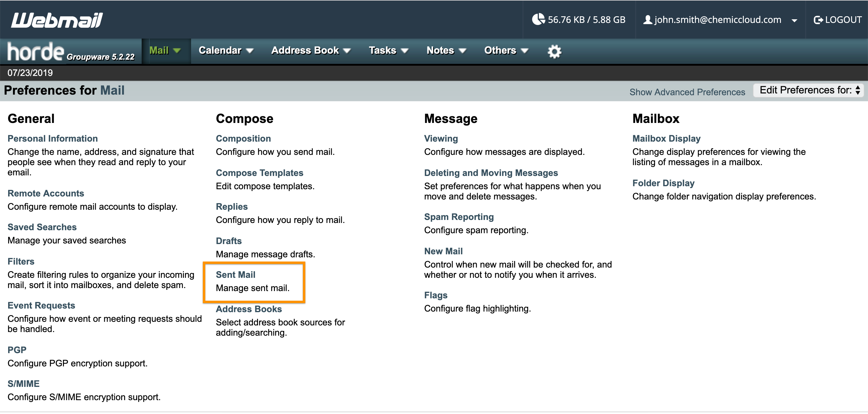Image resolution: width=868 pixels, height=414 pixels.
Task: Click the Horde Groupware logo
Action: 71,52
